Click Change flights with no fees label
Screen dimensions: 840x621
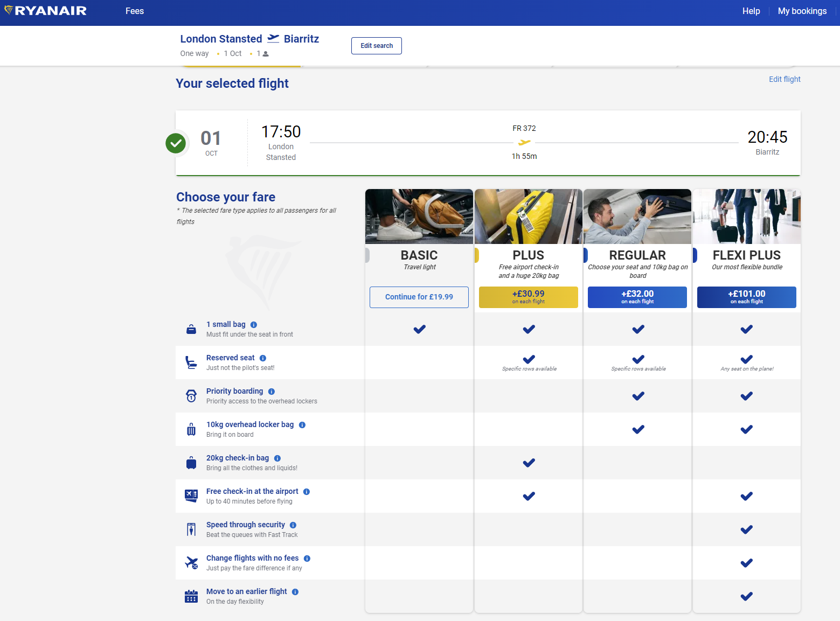click(x=252, y=558)
